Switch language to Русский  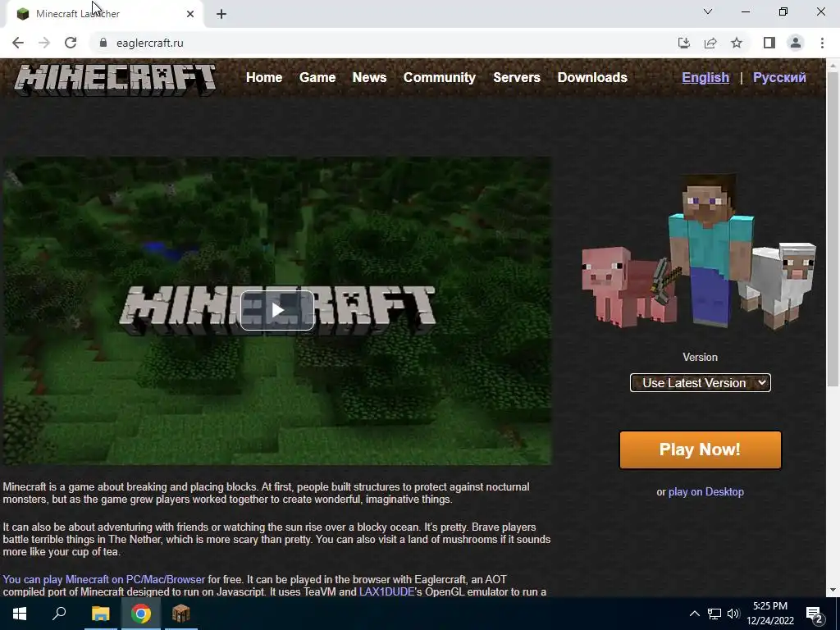779,78
